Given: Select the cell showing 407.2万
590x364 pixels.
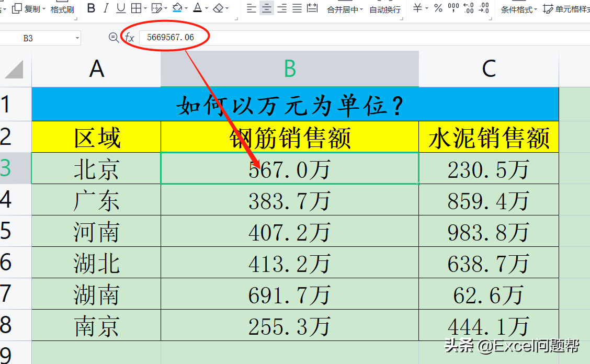Looking at the screenshot, I should tap(290, 231).
